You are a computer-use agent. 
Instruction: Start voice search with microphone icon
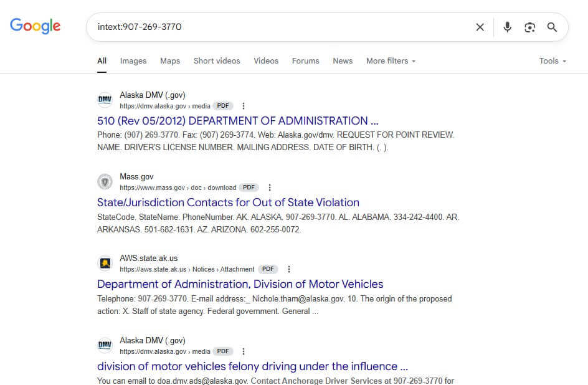coord(508,27)
